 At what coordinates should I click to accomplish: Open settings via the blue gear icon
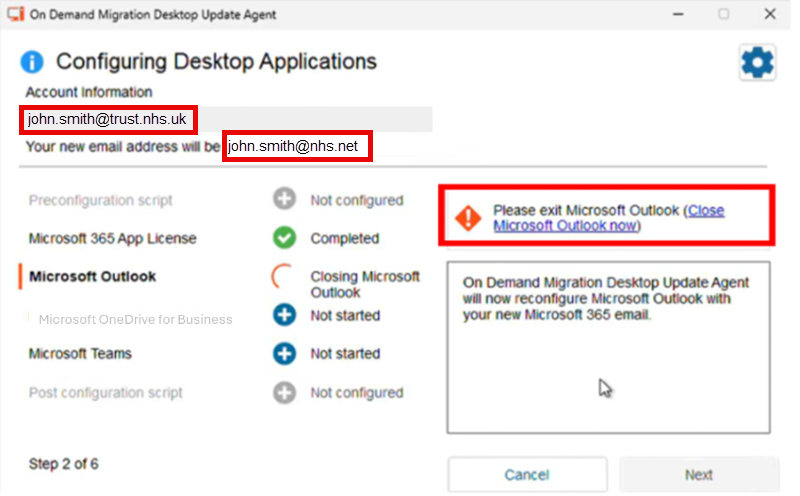point(757,63)
